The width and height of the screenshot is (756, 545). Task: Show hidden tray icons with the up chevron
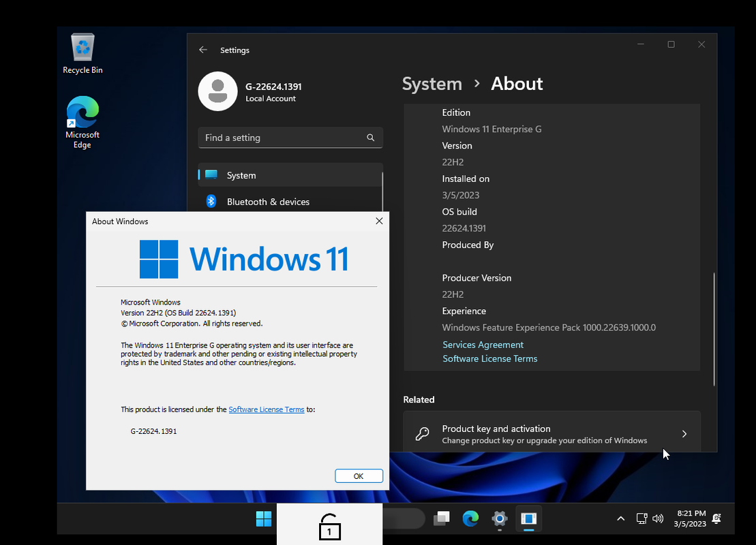[621, 518]
